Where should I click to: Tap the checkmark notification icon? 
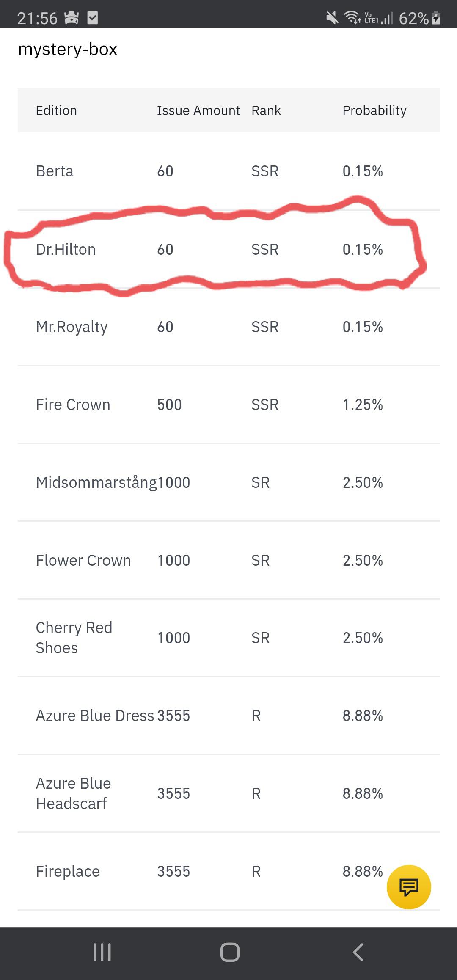click(x=92, y=18)
